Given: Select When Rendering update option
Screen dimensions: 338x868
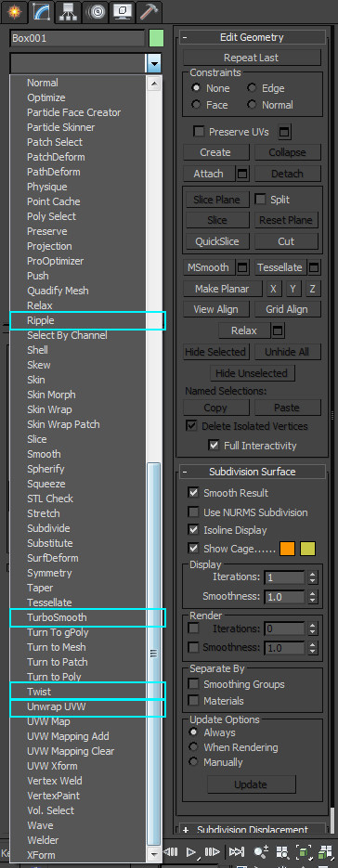Looking at the screenshot, I should pos(193,746).
